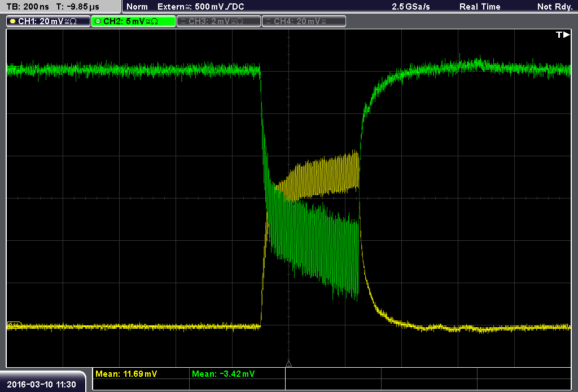Select the CH2: 5 mV channel tab
The image size is (578, 392).
[133, 21]
